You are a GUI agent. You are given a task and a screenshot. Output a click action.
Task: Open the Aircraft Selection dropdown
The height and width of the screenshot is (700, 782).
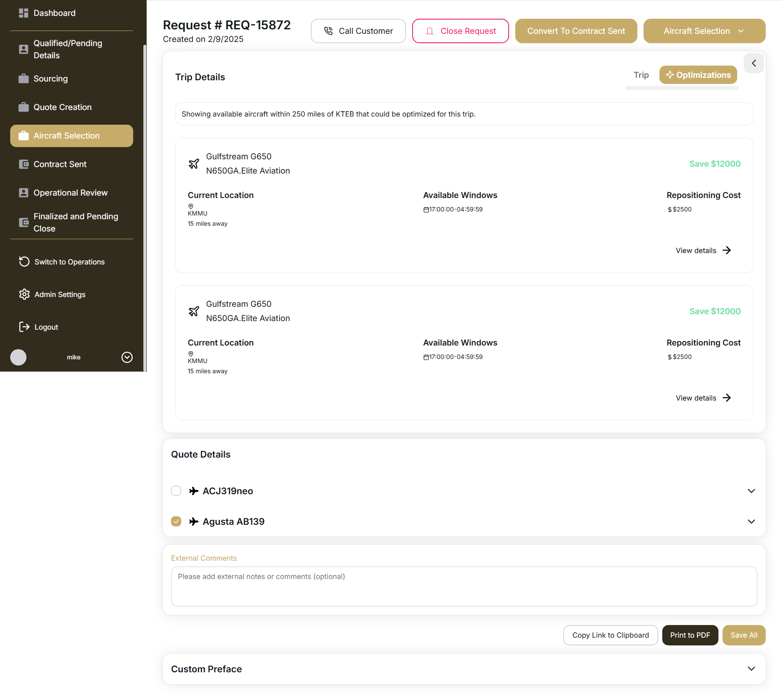click(x=704, y=31)
